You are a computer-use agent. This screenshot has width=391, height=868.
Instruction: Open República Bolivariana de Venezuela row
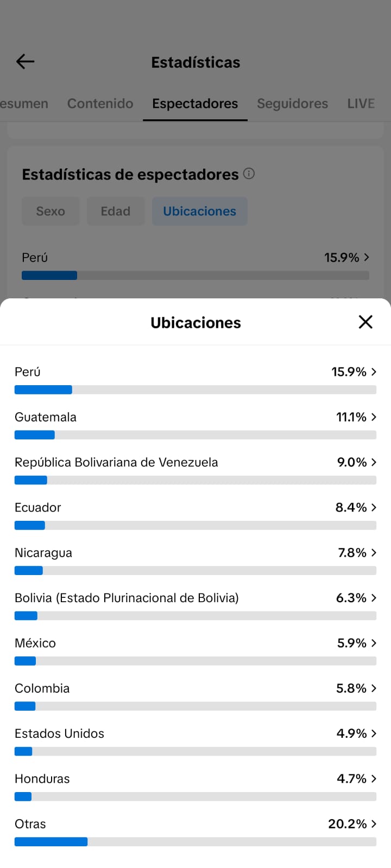[x=195, y=470]
